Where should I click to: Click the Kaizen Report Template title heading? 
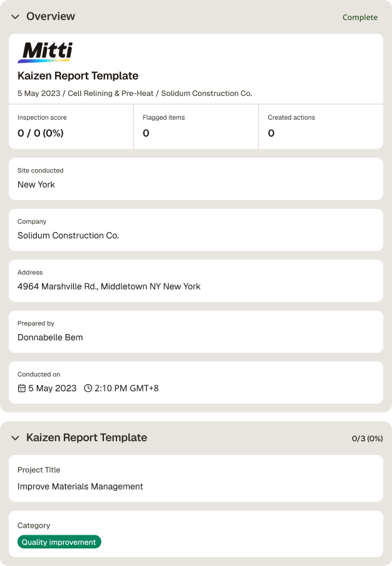pos(78,76)
